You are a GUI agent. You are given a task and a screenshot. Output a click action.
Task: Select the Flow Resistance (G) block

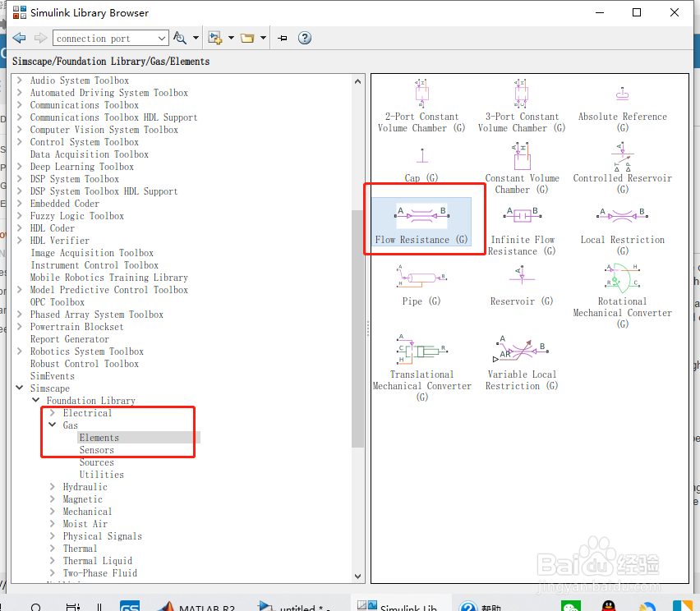click(x=421, y=222)
